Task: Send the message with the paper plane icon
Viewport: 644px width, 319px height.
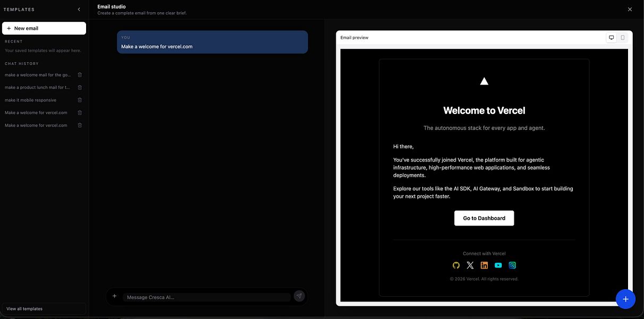Action: [299, 296]
